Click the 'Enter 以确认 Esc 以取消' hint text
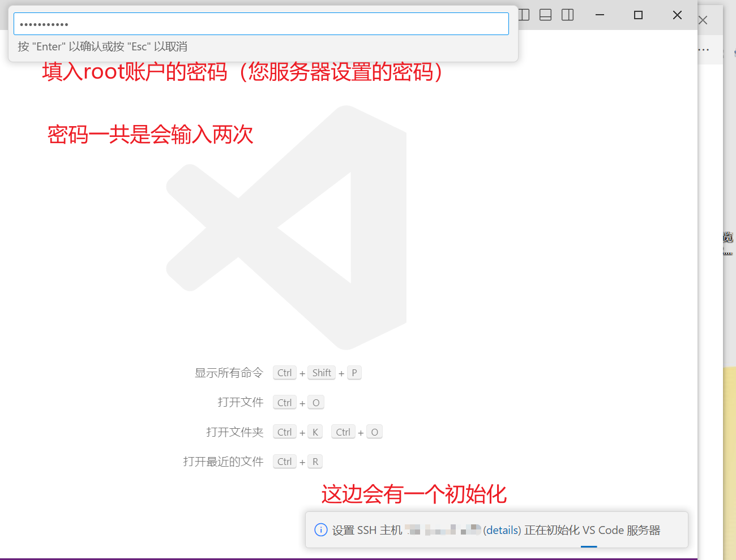The height and width of the screenshot is (560, 736). [102, 46]
